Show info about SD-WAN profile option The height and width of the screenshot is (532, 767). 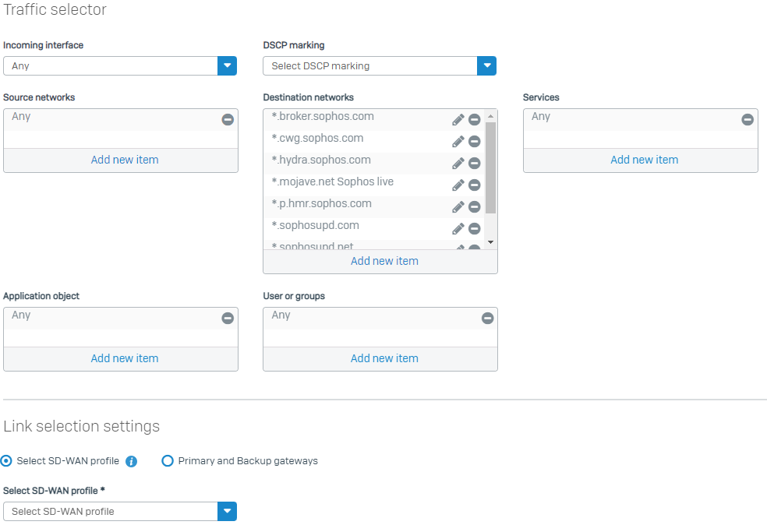[x=131, y=461]
